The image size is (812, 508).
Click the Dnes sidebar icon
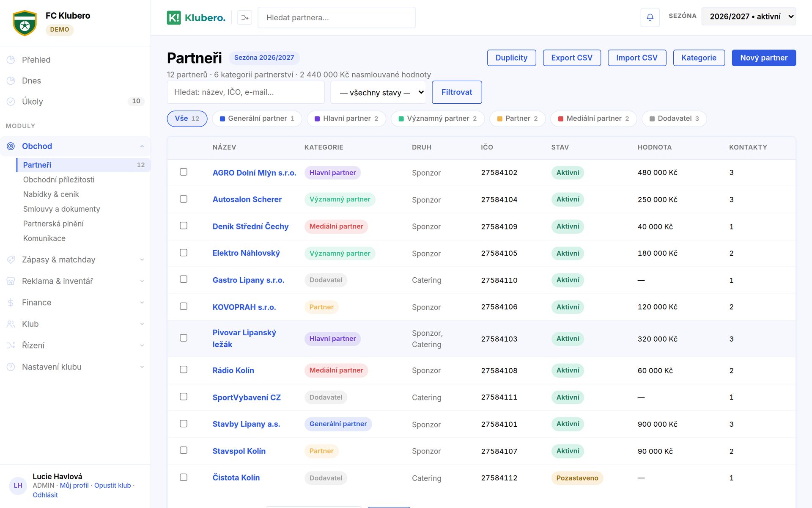11,80
